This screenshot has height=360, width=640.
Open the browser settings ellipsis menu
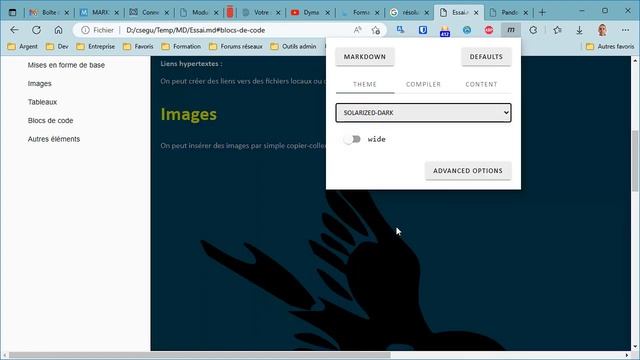pyautogui.click(x=625, y=30)
